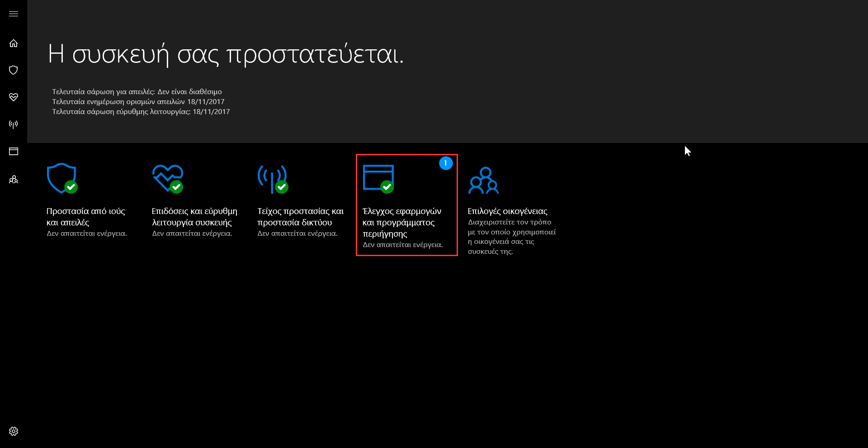
Task: Open family options sidebar icon
Action: click(x=14, y=180)
